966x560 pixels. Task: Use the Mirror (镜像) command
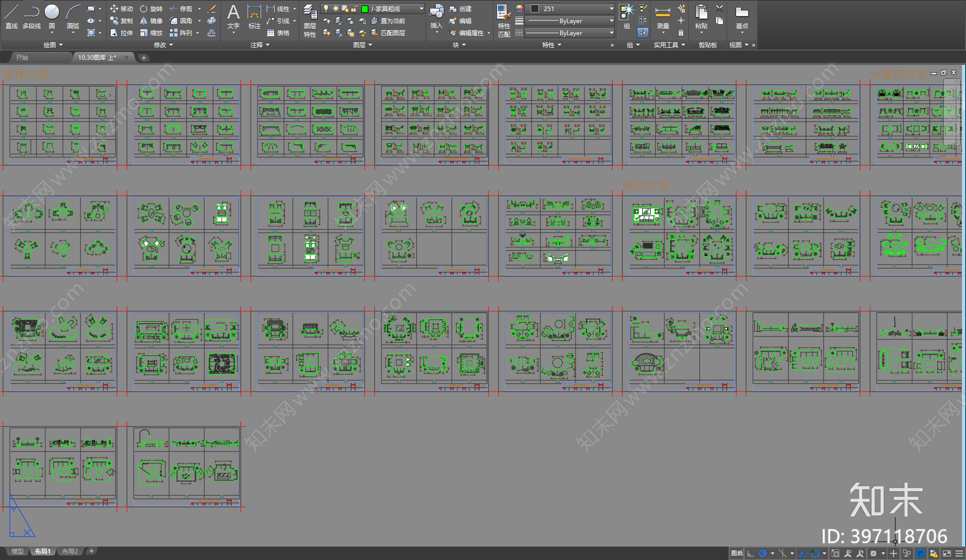click(x=151, y=21)
